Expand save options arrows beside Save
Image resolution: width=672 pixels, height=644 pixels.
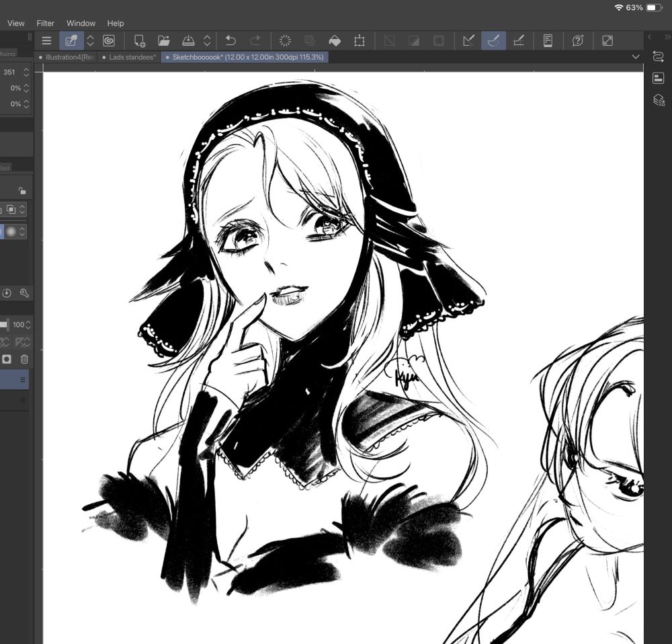click(x=207, y=41)
